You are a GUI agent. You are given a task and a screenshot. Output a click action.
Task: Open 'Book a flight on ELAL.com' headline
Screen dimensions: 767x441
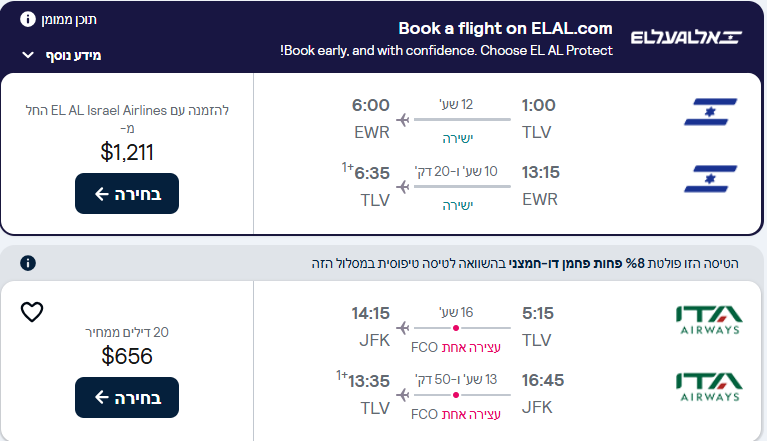pyautogui.click(x=505, y=28)
